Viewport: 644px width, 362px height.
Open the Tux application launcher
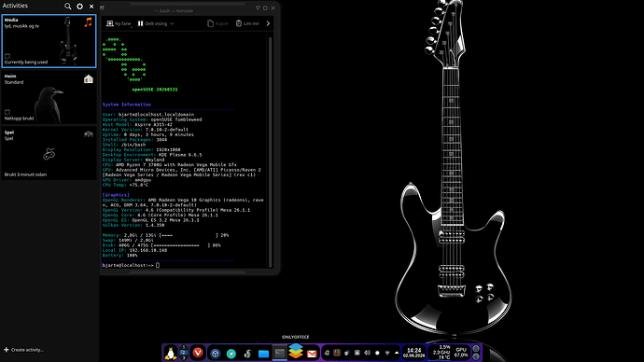click(x=171, y=354)
